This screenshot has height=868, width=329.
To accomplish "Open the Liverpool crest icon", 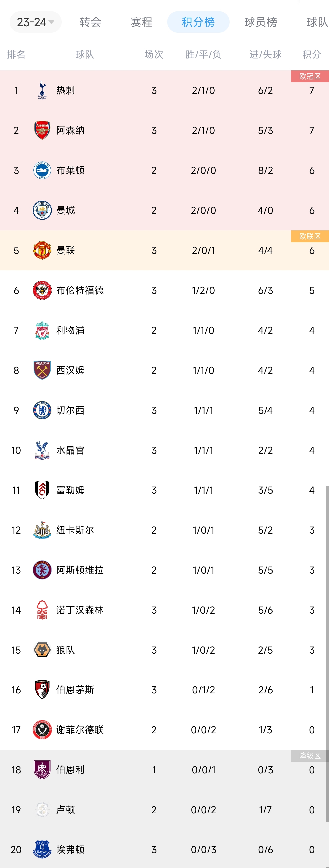I will [42, 330].
